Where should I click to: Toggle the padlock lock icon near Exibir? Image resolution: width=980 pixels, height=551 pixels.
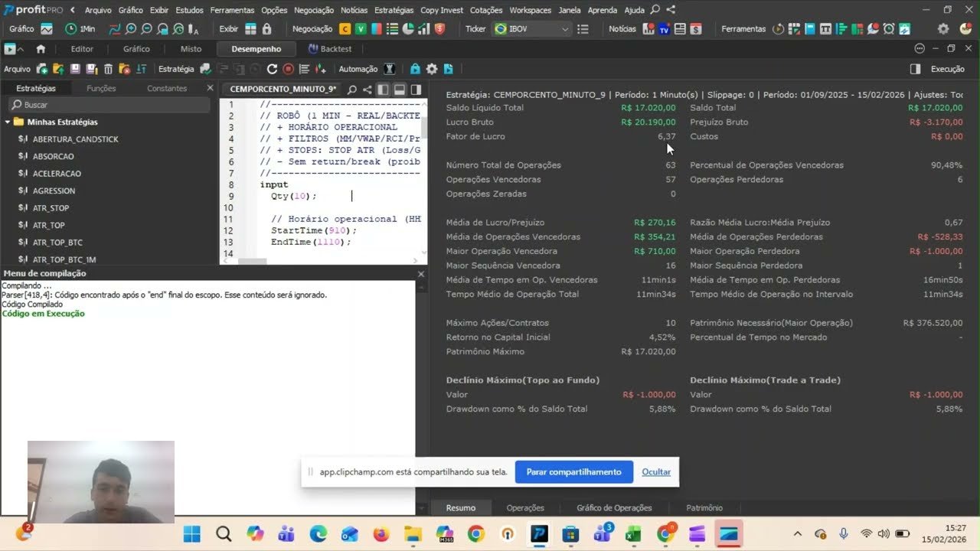click(x=266, y=28)
